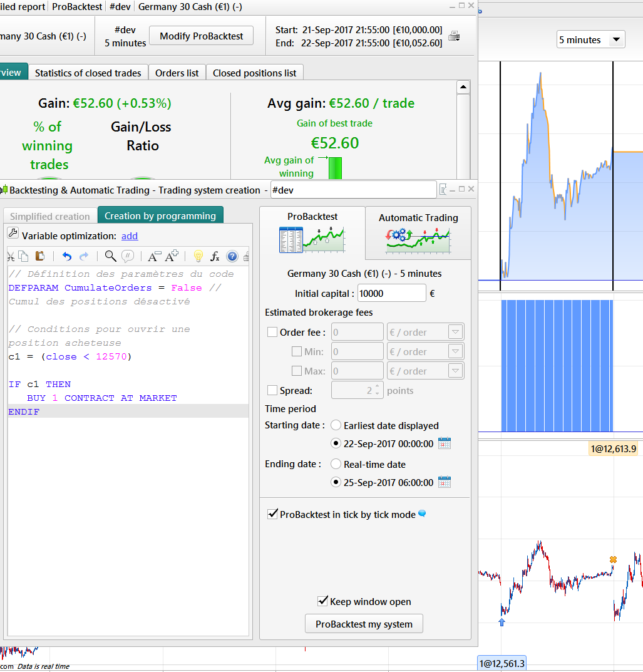Open Min fee unit dropdown
Screen dimensions: 643x672
pos(455,351)
